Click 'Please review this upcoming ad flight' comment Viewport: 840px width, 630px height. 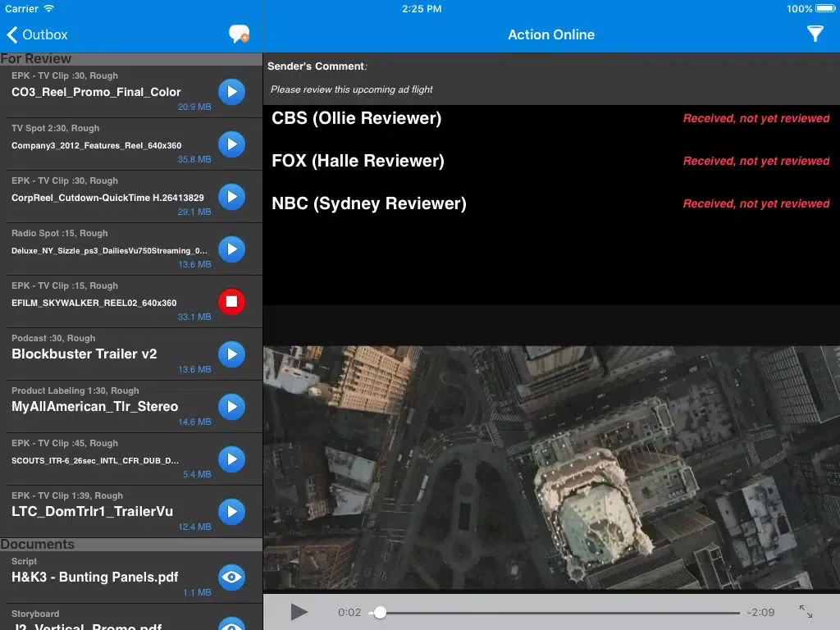coord(351,89)
